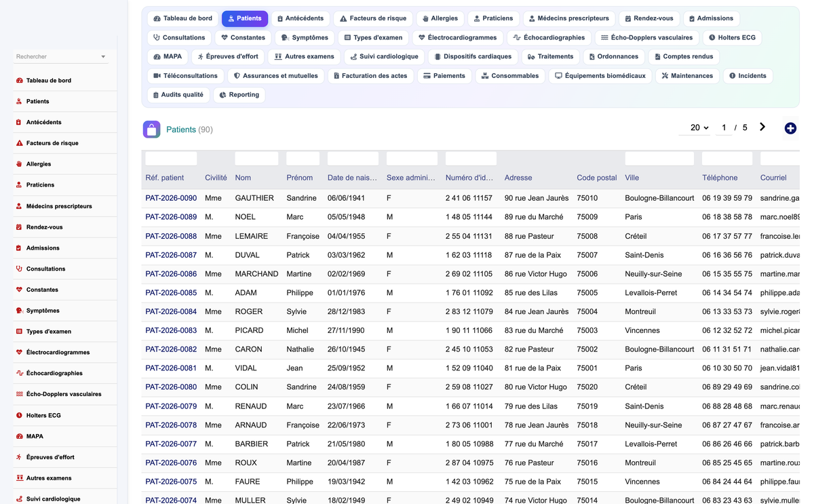Click the purple Patients bag icon
This screenshot has height=504, width=814.
coord(151,129)
